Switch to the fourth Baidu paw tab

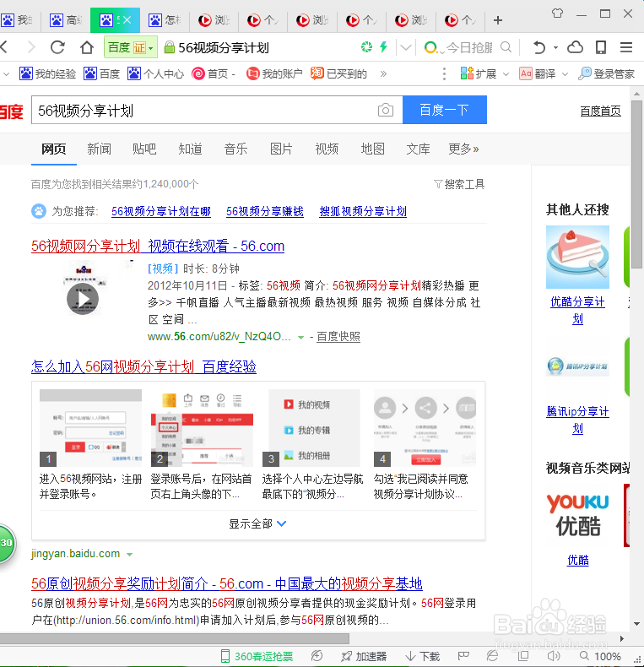pos(165,20)
